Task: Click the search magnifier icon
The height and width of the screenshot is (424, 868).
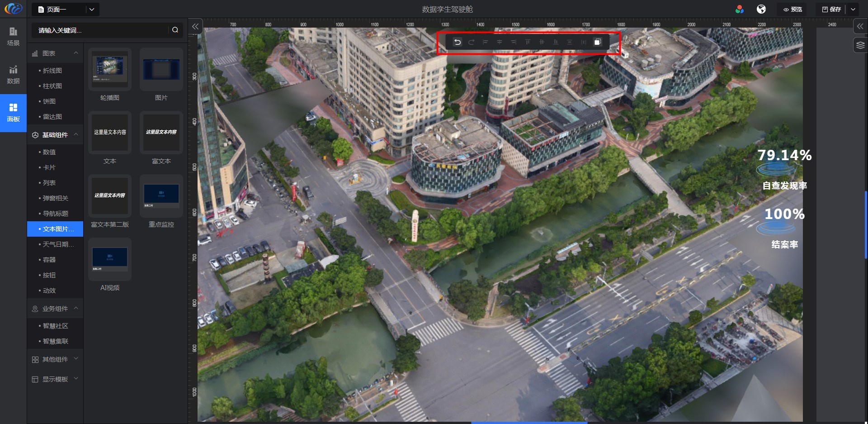Action: point(175,30)
